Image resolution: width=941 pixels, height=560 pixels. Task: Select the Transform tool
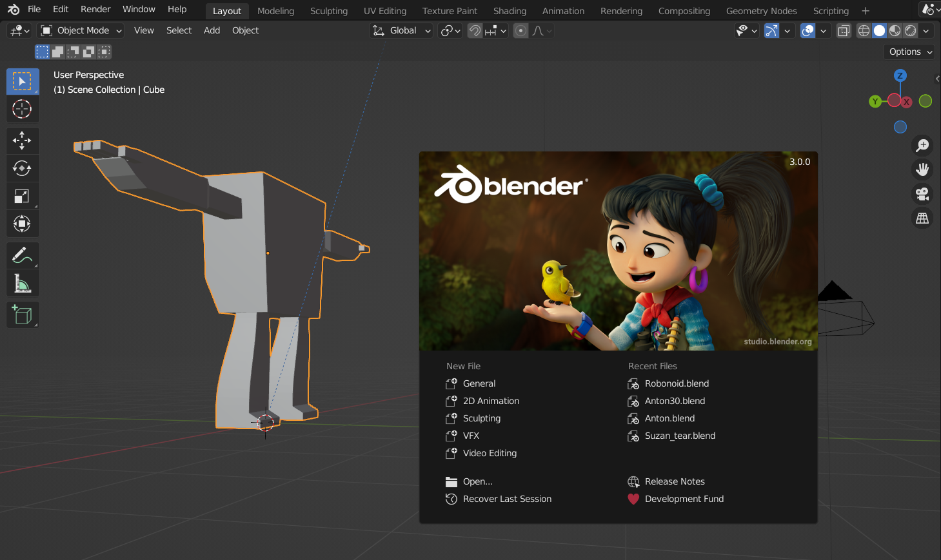(x=23, y=224)
